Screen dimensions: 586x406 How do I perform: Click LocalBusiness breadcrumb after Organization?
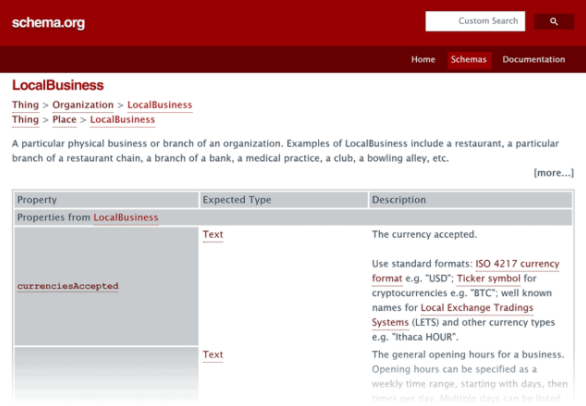(x=160, y=105)
